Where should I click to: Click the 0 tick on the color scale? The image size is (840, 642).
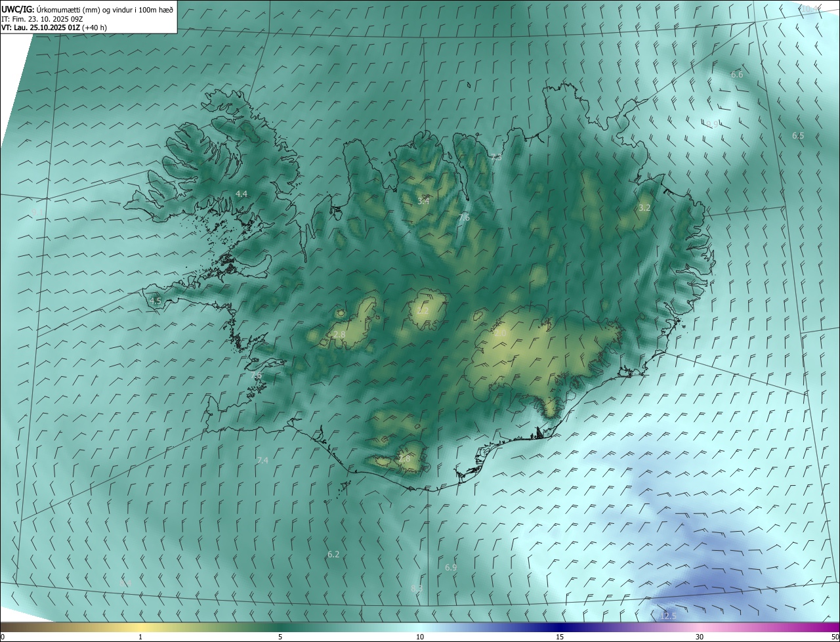3,637
